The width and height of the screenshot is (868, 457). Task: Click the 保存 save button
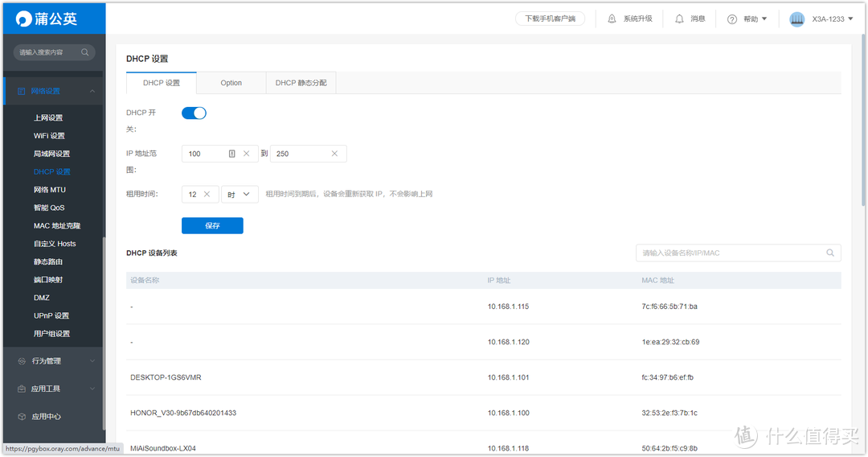pos(212,226)
